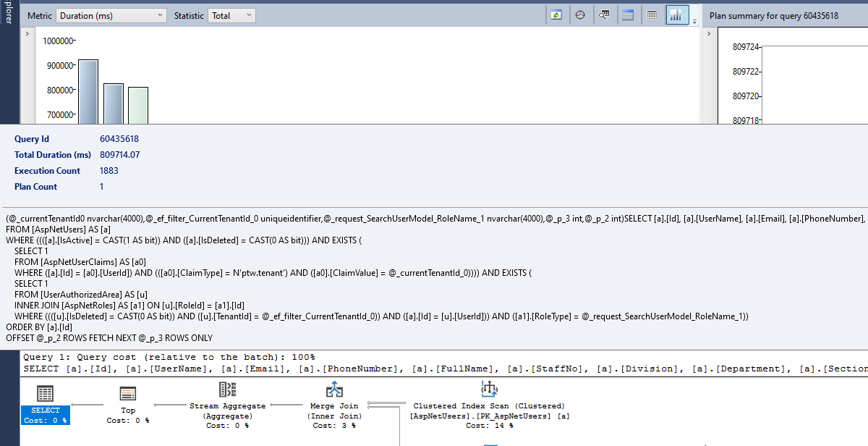This screenshot has width=868, height=446.
Task: Select the third, green duration bar
Action: pyautogui.click(x=138, y=106)
